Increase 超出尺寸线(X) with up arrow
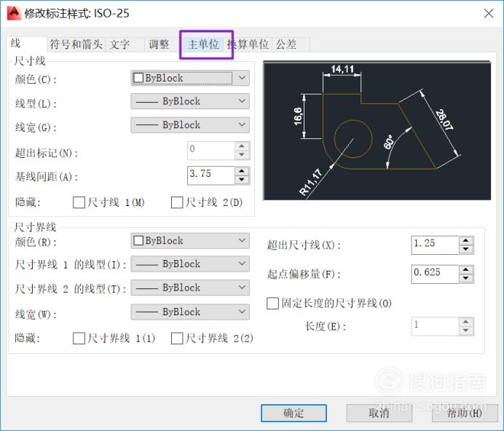Image resolution: width=504 pixels, height=431 pixels. coord(466,240)
